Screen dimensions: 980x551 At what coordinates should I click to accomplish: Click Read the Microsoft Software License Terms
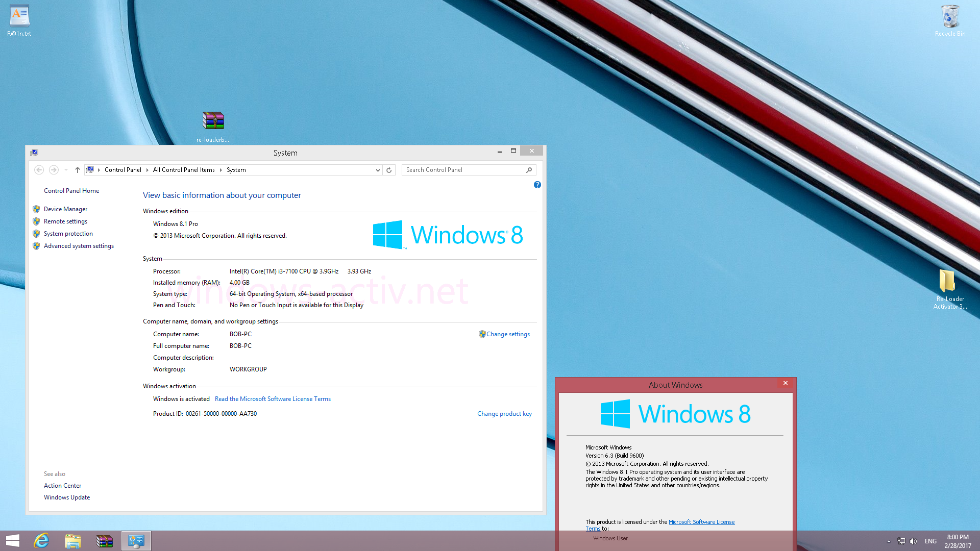tap(273, 399)
